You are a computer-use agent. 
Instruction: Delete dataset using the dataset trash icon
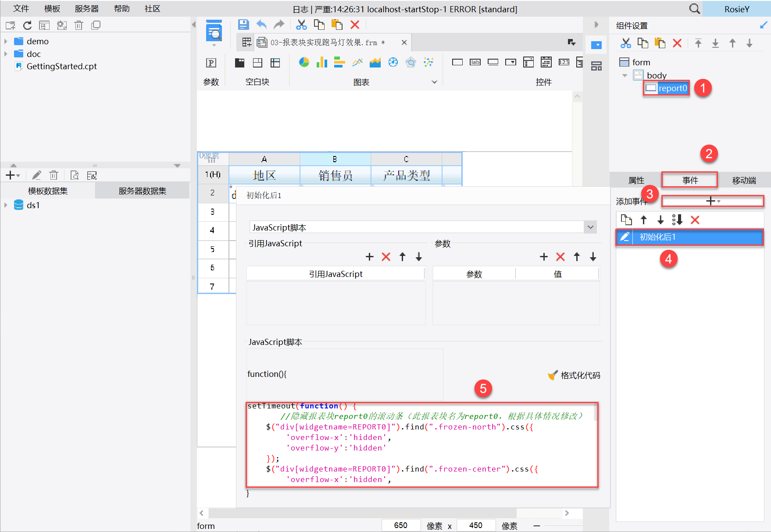click(x=54, y=175)
